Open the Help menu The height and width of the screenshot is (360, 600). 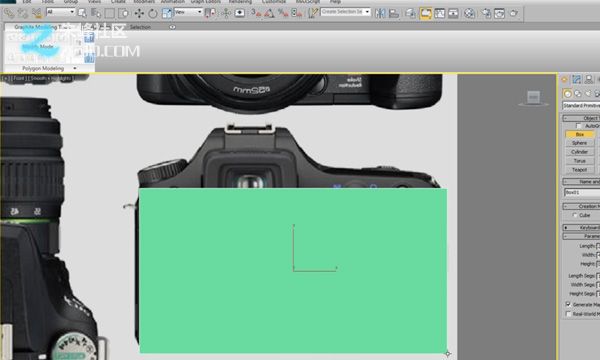click(335, 2)
